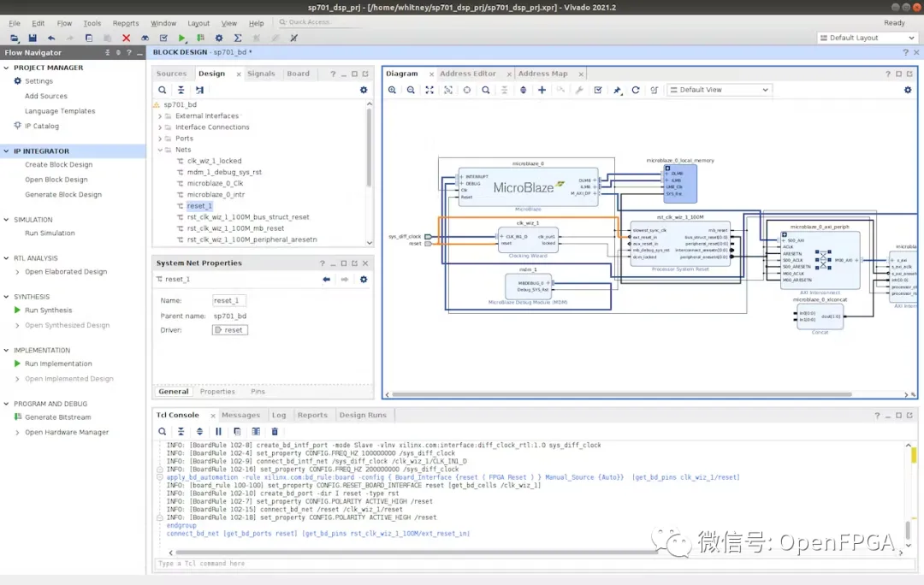This screenshot has height=585, width=924.
Task: Expand Ports node in design tree
Action: click(x=160, y=139)
